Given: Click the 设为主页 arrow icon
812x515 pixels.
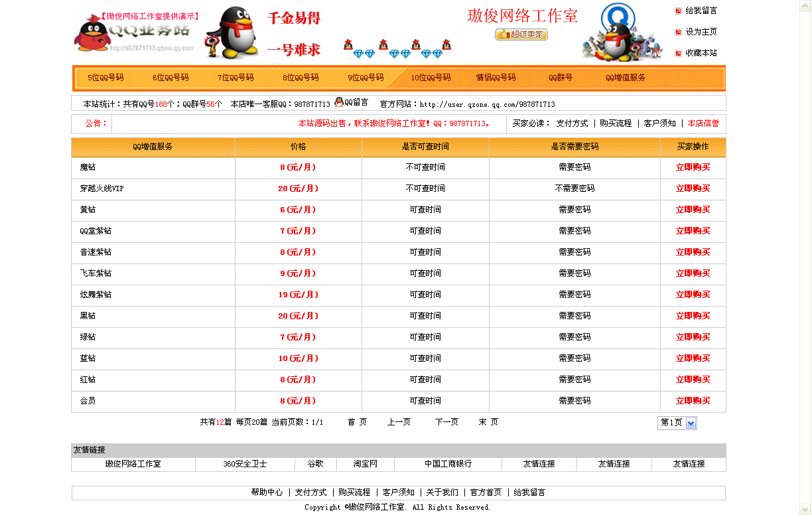Looking at the screenshot, I should pyautogui.click(x=678, y=32).
